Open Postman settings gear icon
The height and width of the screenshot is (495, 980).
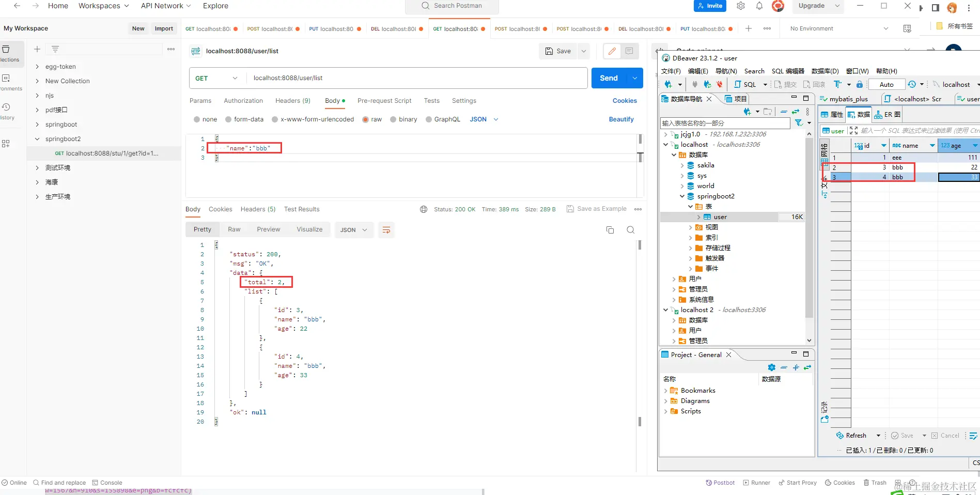(741, 6)
